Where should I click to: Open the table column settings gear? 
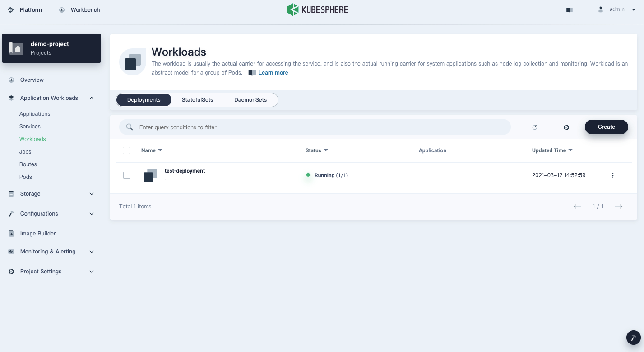click(x=566, y=127)
